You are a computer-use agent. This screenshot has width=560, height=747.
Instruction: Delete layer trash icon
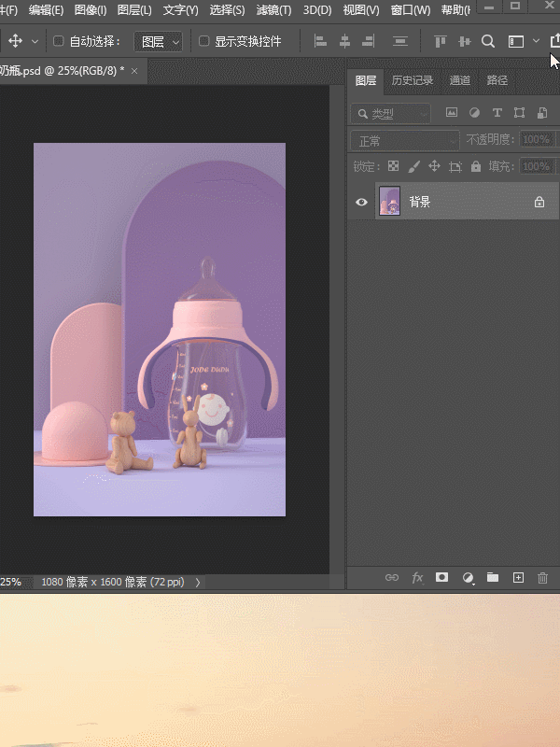(543, 578)
